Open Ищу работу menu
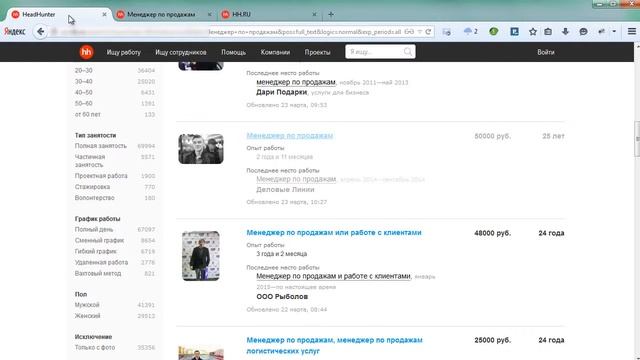The height and width of the screenshot is (360, 640). [124, 52]
